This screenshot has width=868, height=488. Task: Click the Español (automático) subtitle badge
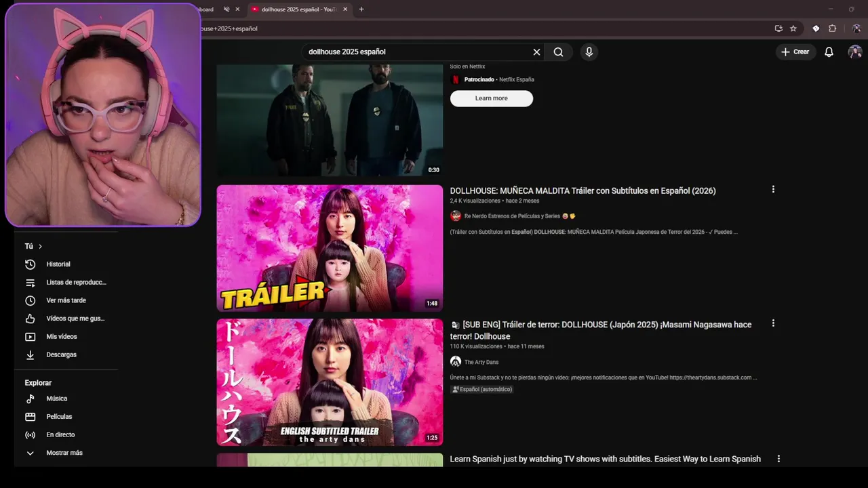click(482, 390)
